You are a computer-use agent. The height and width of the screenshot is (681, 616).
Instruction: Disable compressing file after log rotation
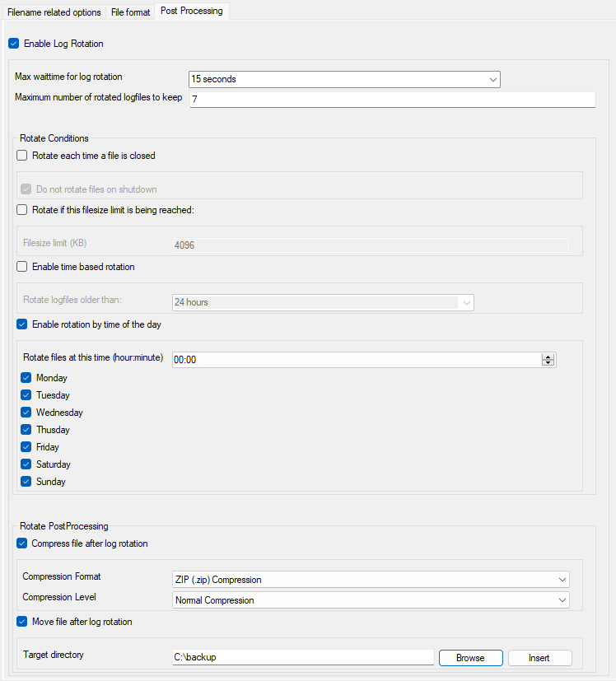click(22, 543)
